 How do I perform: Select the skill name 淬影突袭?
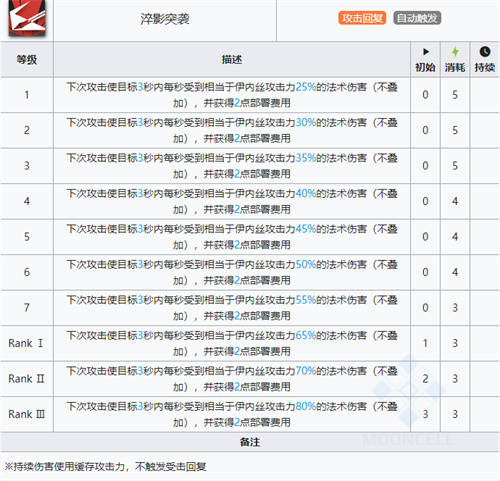click(x=165, y=19)
